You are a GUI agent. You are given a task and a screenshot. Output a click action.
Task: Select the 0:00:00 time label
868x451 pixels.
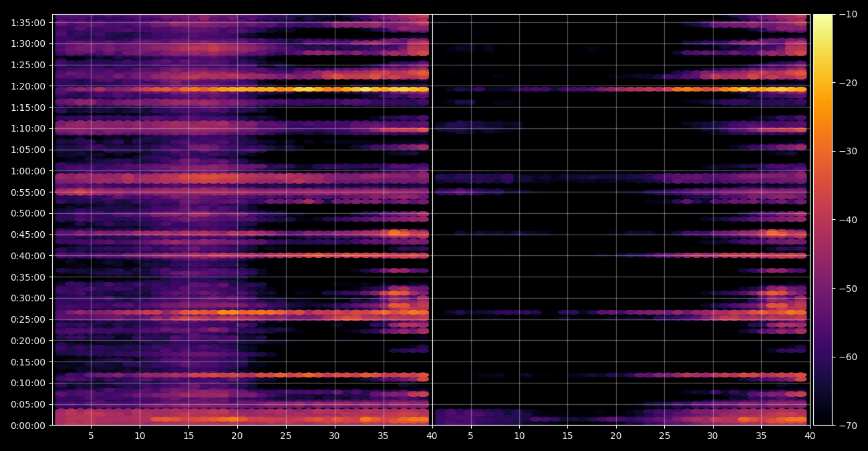pyautogui.click(x=28, y=426)
